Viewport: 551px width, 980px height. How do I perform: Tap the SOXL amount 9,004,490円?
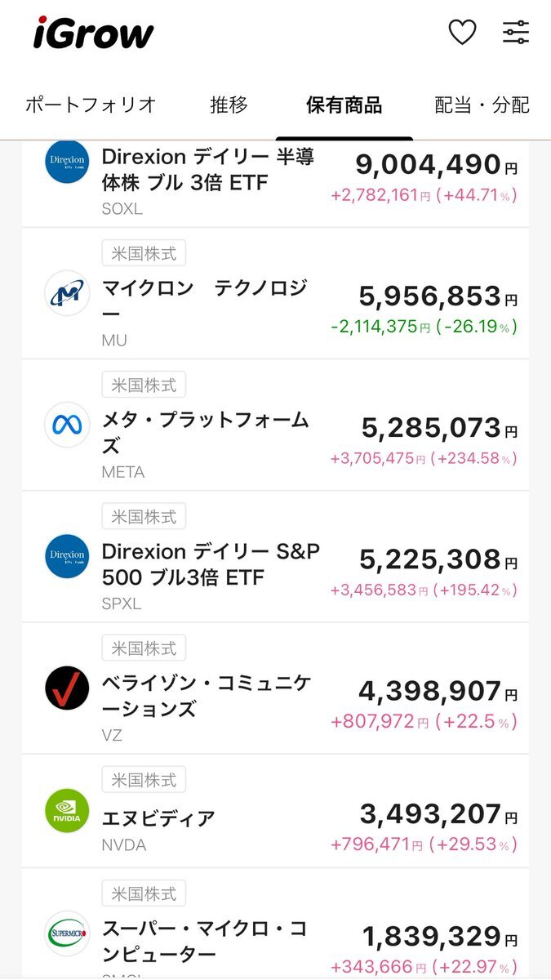437,164
